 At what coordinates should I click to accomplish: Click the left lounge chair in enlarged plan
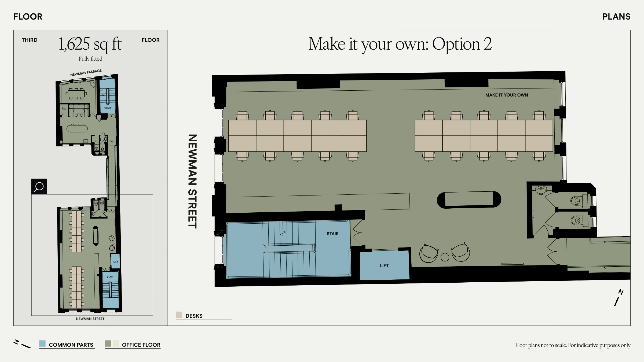coord(429,253)
